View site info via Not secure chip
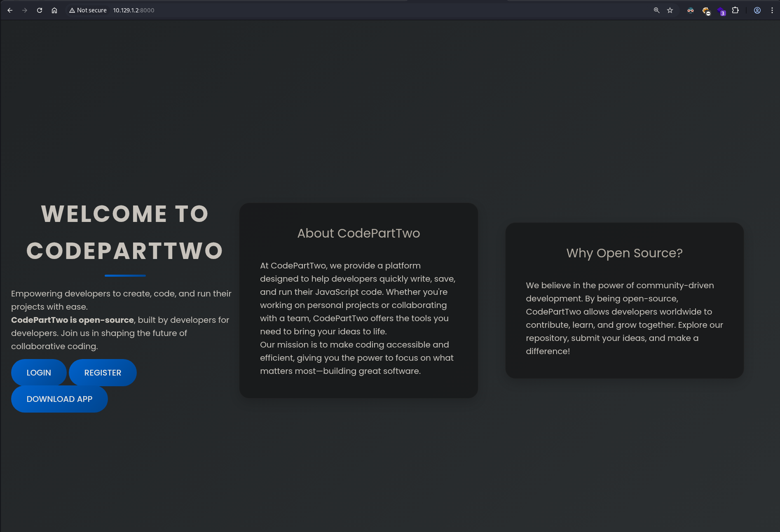 click(88, 10)
